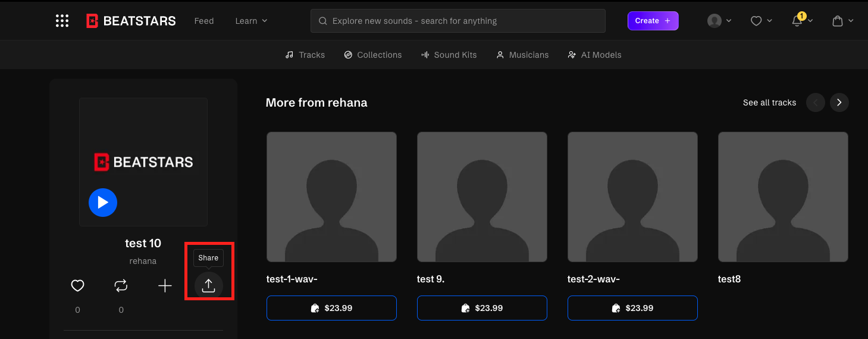Buy test-1-wav- for $23.99
Image resolution: width=868 pixels, height=339 pixels.
tap(331, 308)
